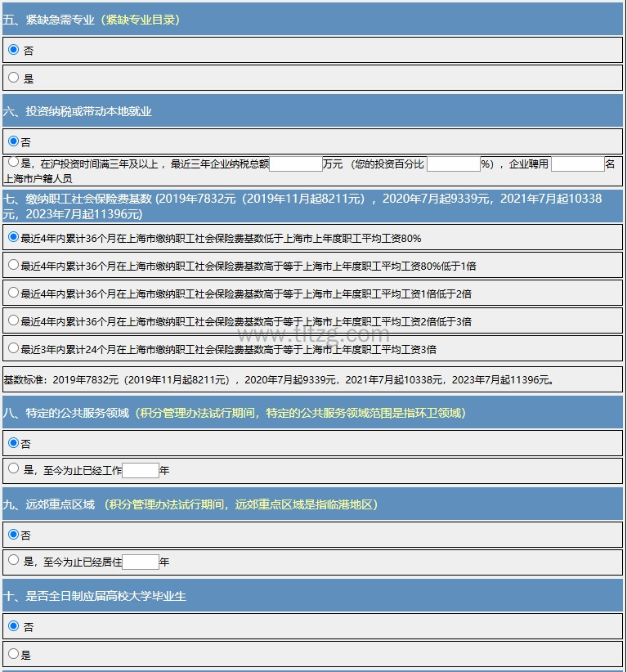The image size is (627, 672).
Task: Select 否 under 远郊重点区域
Action: pyautogui.click(x=13, y=534)
